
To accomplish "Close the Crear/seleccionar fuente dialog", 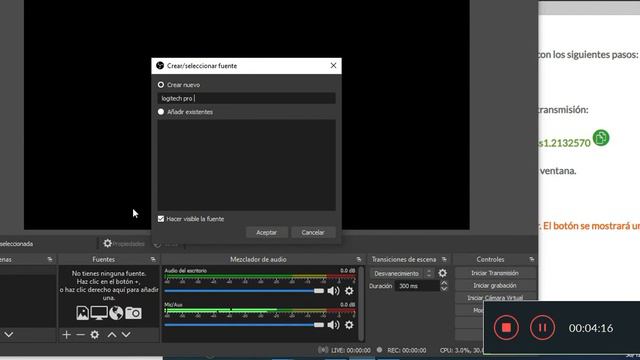I will click(333, 65).
